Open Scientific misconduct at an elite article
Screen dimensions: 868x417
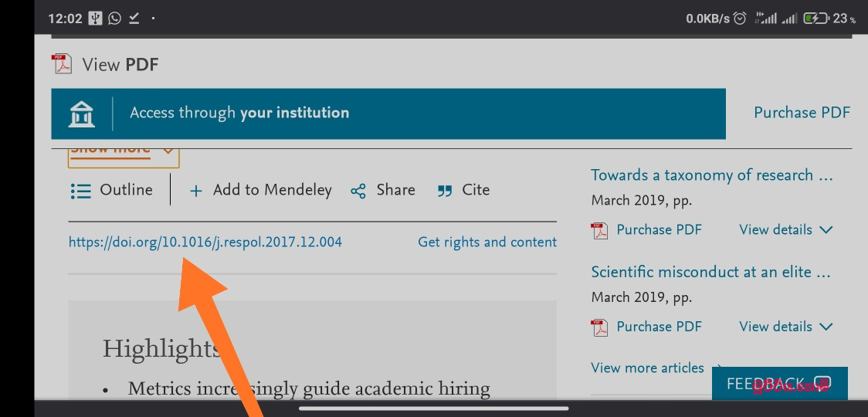[x=710, y=272]
